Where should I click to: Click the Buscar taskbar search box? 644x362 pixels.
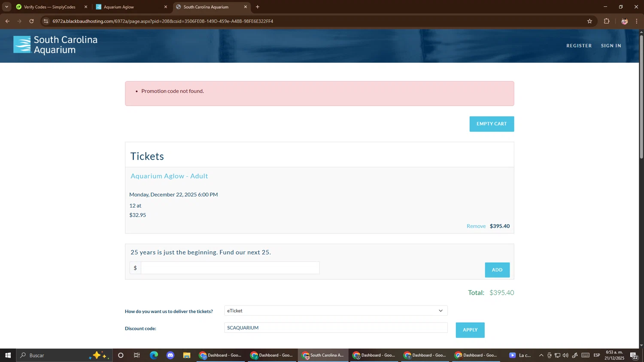click(x=64, y=355)
